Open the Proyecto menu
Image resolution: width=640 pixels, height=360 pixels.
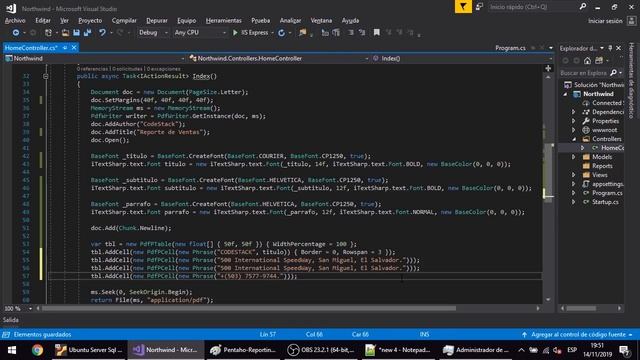90,20
